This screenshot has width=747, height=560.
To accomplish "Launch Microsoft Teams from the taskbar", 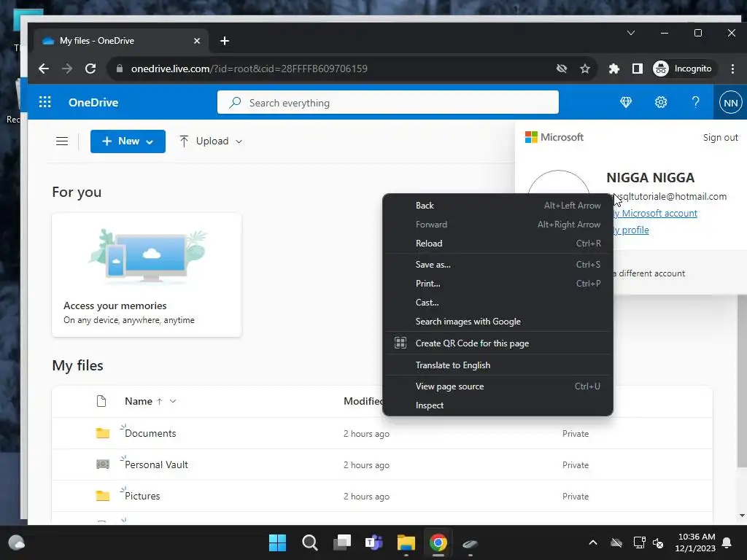I will [x=374, y=542].
